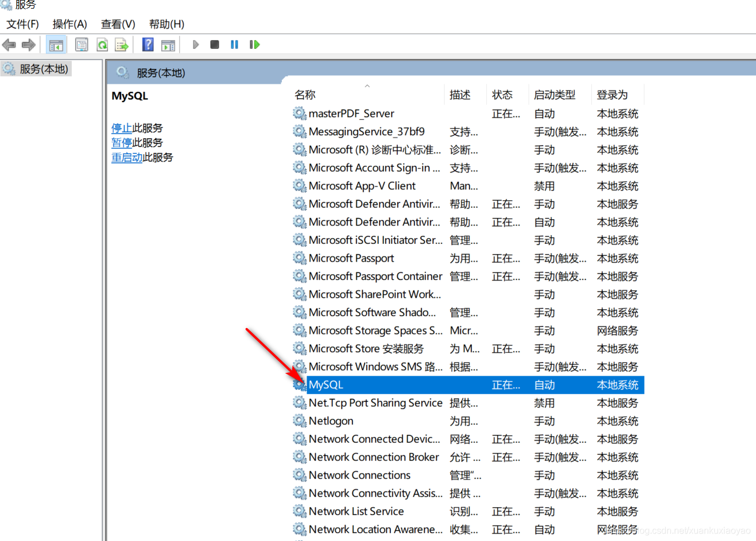
Task: Click the gear icon of Network List Service
Action: tap(300, 511)
